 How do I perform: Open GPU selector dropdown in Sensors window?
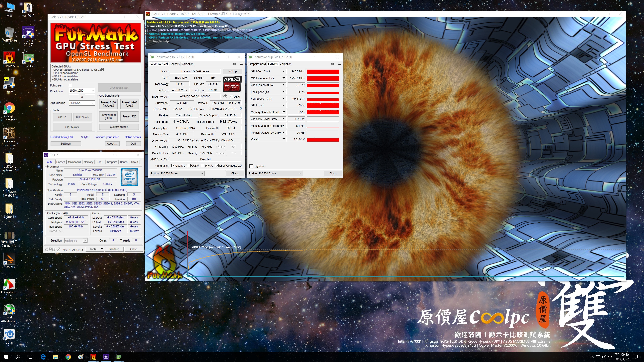pos(275,173)
